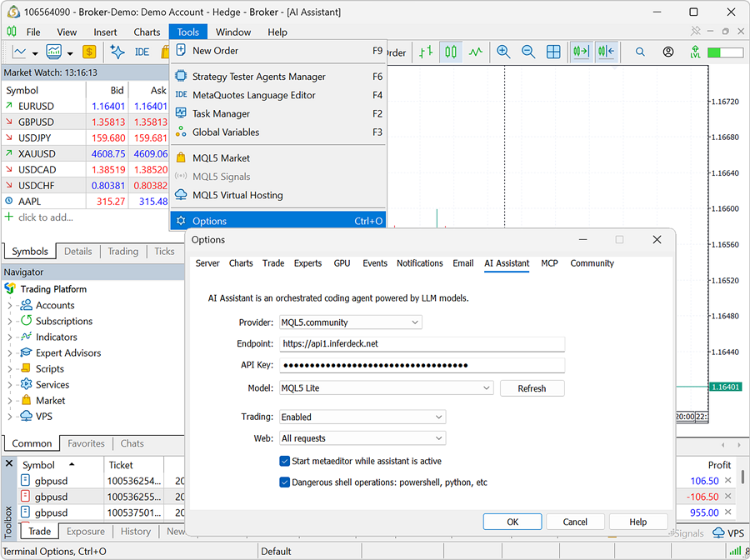Select the XAUUSD row in Market Watch
750x560 pixels.
click(85, 153)
